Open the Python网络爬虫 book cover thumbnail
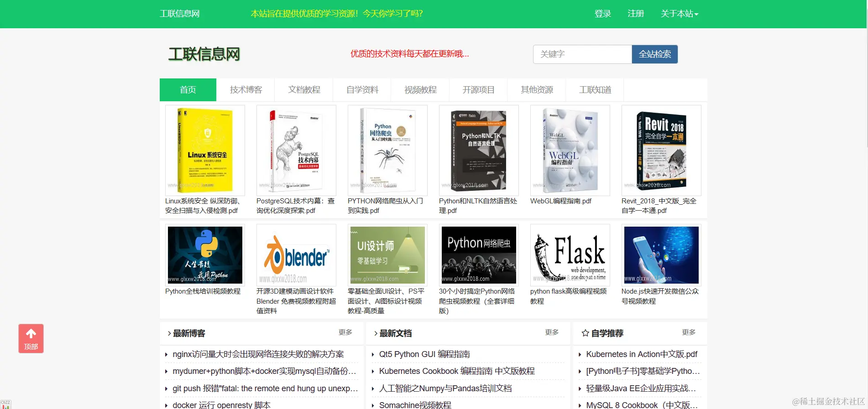This screenshot has width=868, height=409. (x=387, y=150)
